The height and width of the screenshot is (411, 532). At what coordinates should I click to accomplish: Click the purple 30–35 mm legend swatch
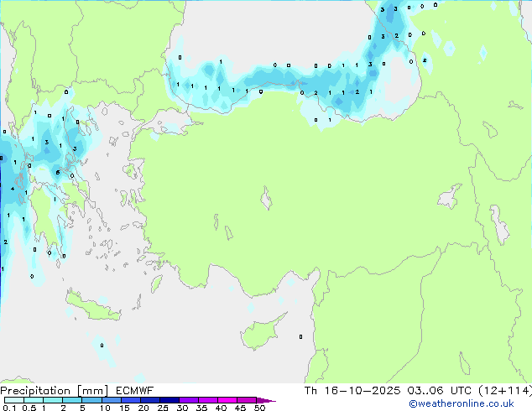189,400
